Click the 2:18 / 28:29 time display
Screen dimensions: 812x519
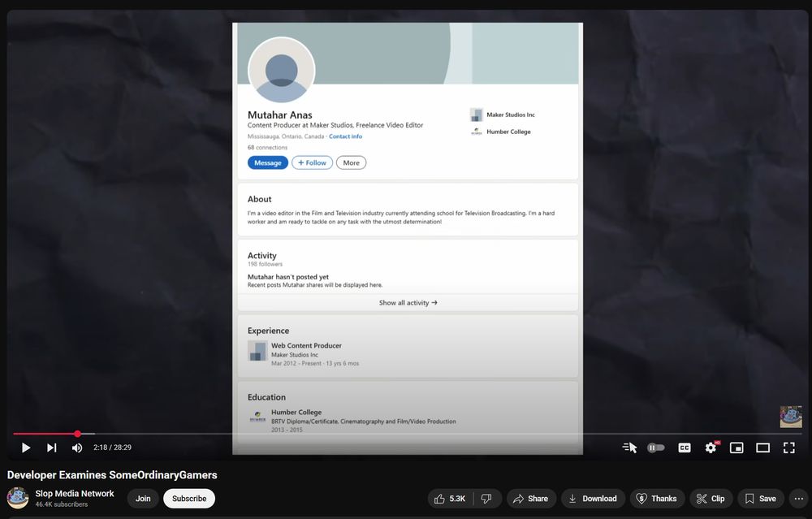point(112,448)
